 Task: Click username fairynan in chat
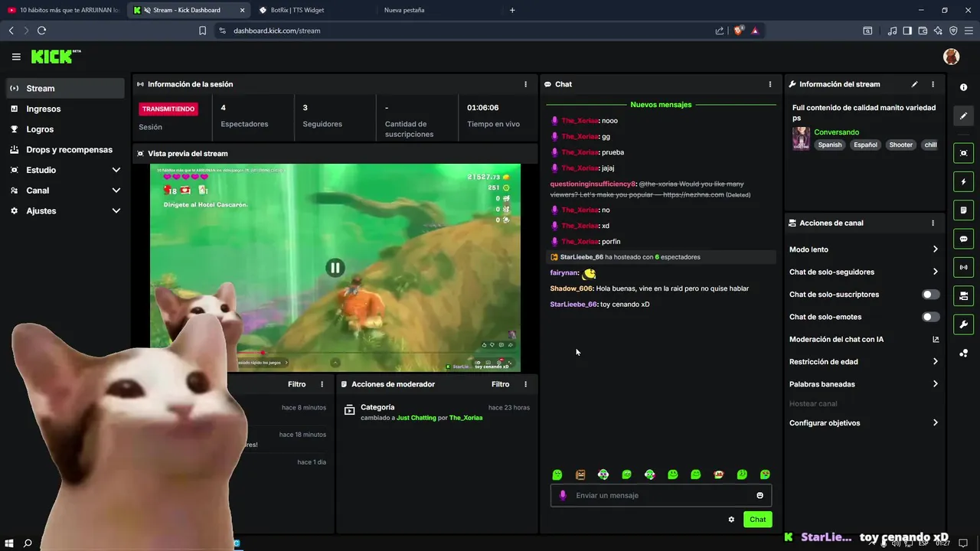point(563,272)
